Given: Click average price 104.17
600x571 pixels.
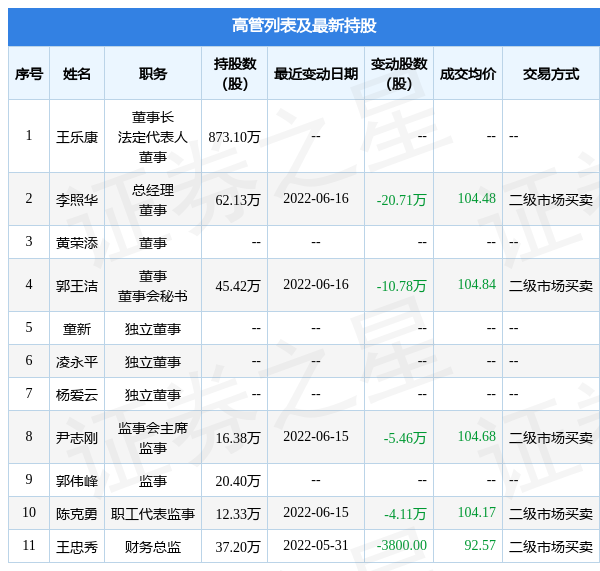Looking at the screenshot, I should pos(477,512).
